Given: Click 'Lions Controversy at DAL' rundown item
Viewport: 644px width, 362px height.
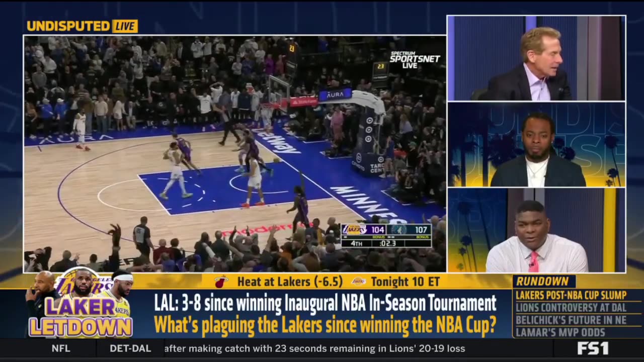Looking at the screenshot, I should click(571, 308).
